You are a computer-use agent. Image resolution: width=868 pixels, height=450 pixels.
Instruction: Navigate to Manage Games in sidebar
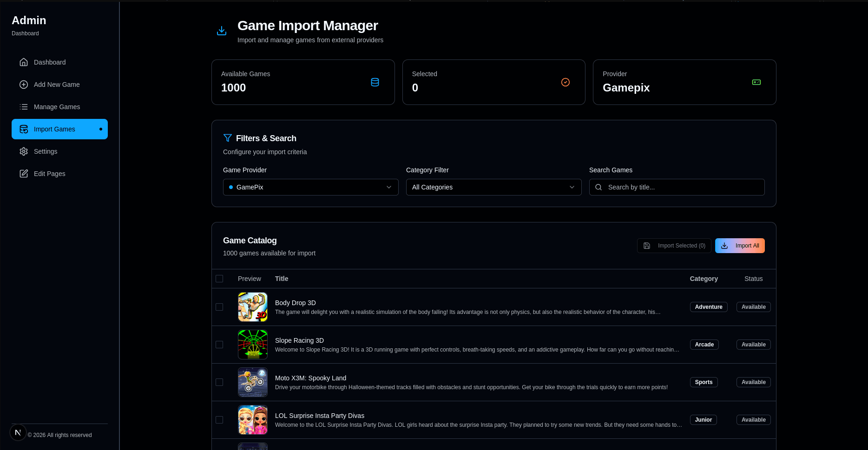(x=57, y=106)
